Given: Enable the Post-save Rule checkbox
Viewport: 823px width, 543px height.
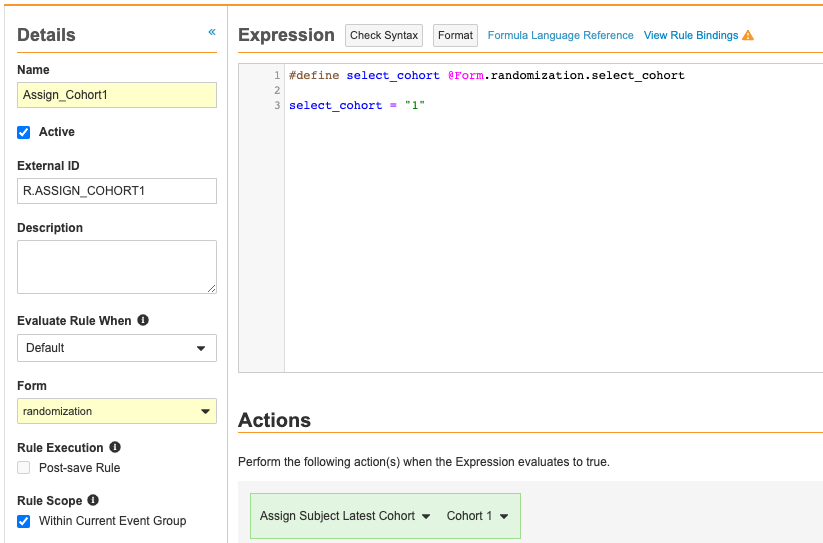Looking at the screenshot, I should pos(24,468).
